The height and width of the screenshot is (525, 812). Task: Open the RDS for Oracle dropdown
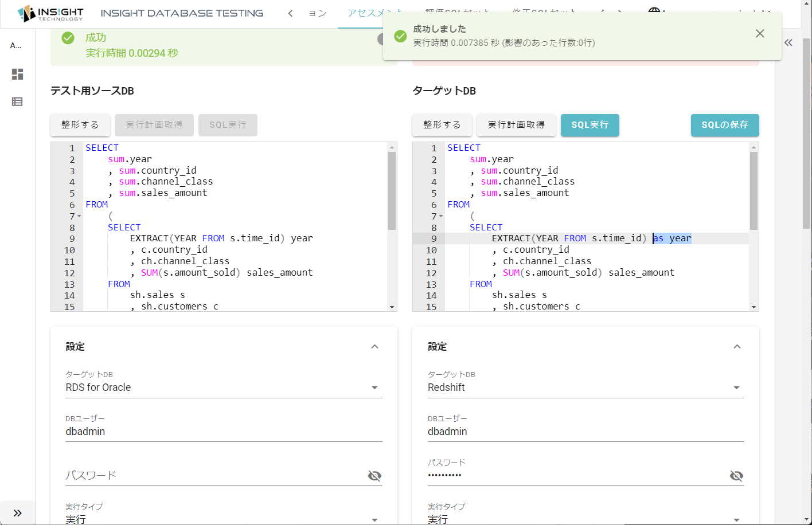point(224,387)
